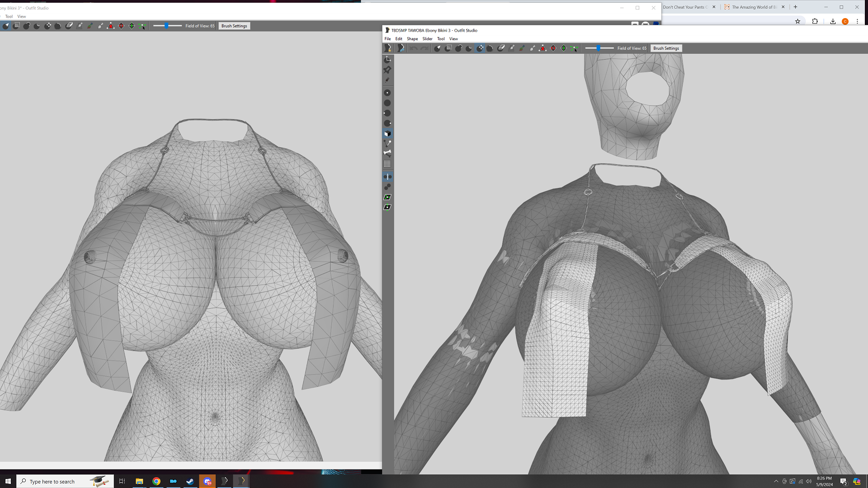
Task: Open Chrome three-dot menu
Action: [857, 21]
